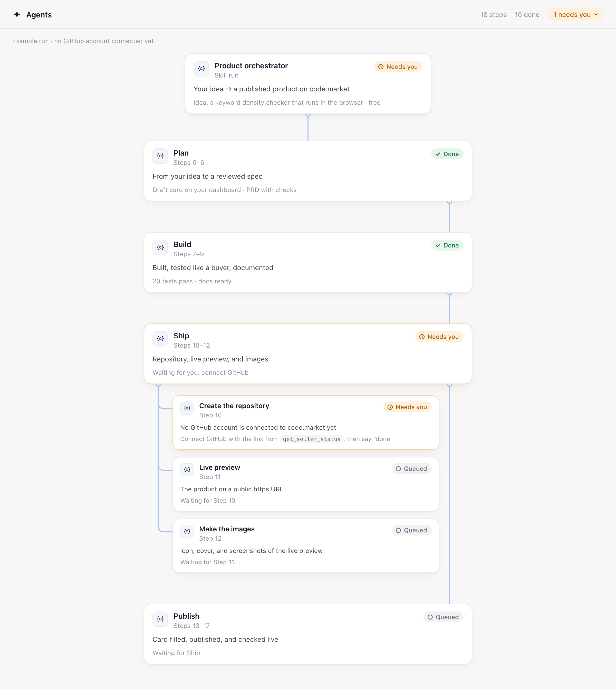616x689 pixels.
Task: Click 'Card filled, published, and checked live'
Action: pos(215,639)
